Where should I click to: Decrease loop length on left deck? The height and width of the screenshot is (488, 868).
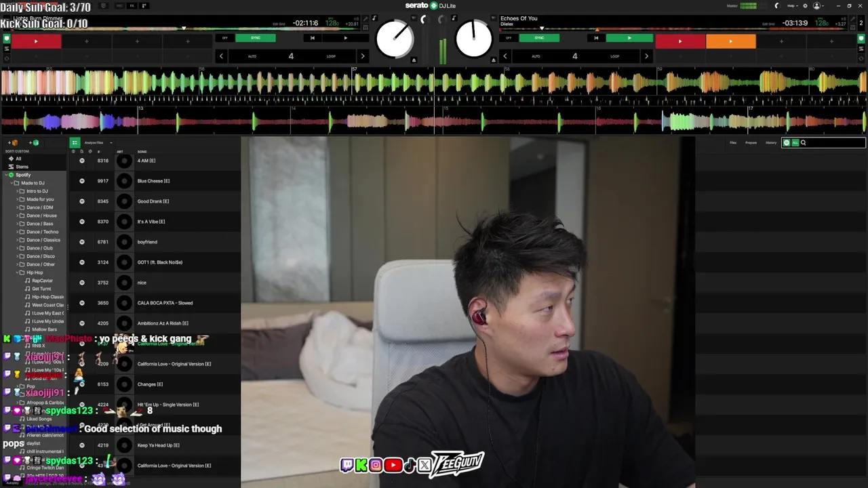pyautogui.click(x=221, y=56)
